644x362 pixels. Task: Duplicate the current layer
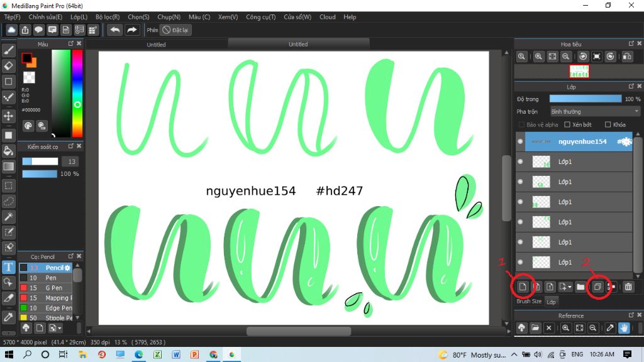point(597,287)
